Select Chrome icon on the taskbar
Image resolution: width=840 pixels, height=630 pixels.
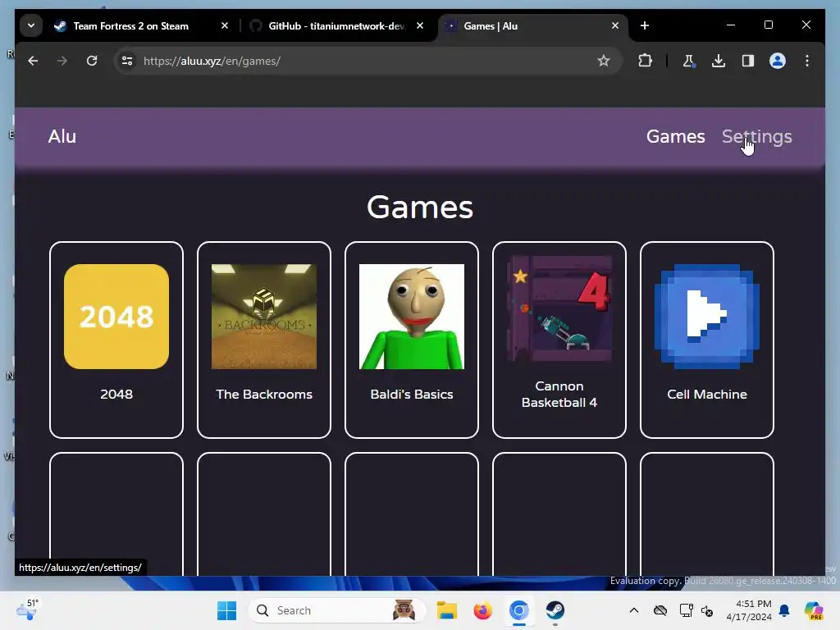pyautogui.click(x=518, y=610)
